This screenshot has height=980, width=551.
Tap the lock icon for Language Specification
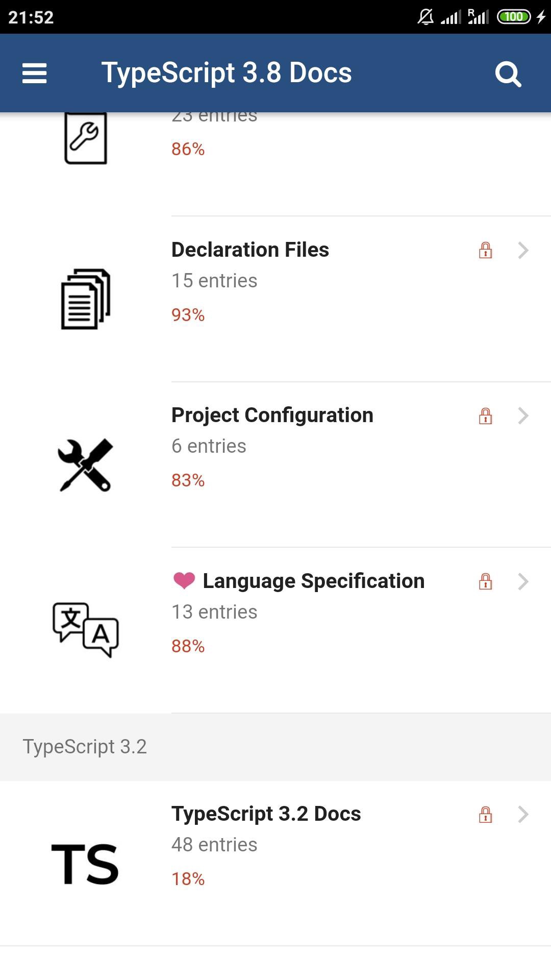(485, 581)
